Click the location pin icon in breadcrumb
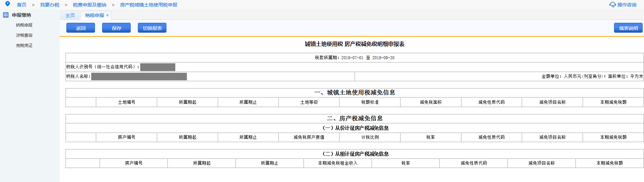This screenshot has width=644, height=182. [7, 4]
